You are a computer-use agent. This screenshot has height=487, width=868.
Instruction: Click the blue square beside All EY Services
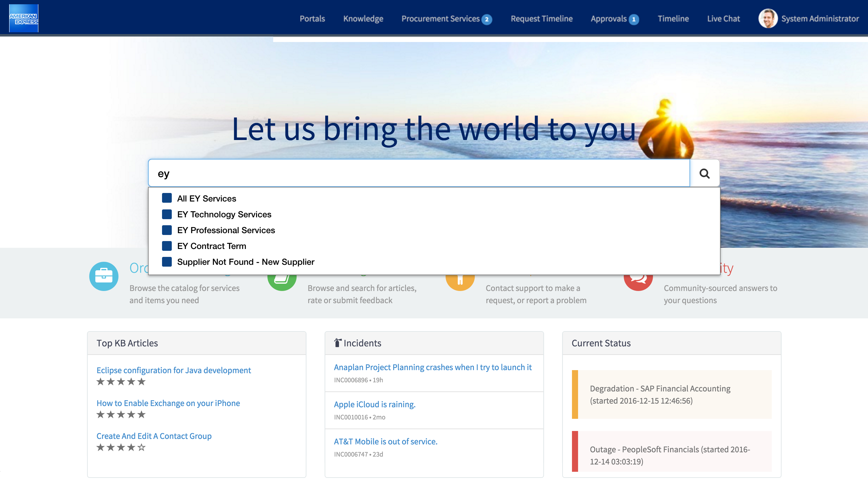(167, 198)
